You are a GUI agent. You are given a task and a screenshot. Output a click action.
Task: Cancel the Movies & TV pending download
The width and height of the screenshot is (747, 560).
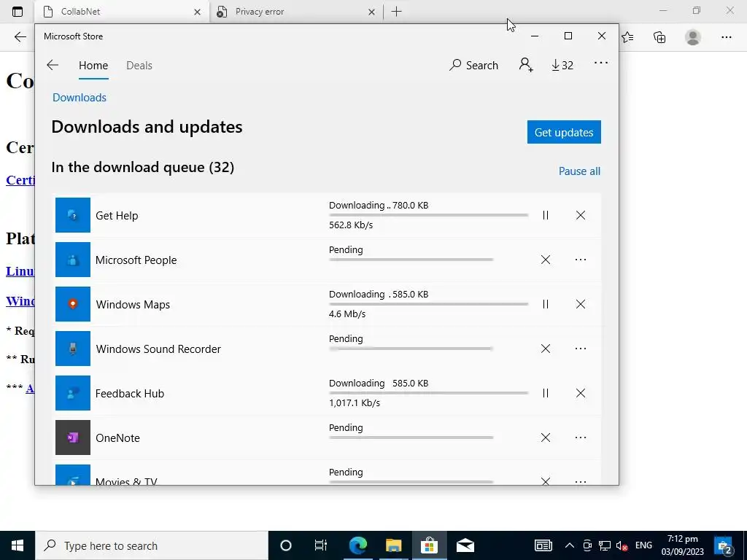coord(546,481)
